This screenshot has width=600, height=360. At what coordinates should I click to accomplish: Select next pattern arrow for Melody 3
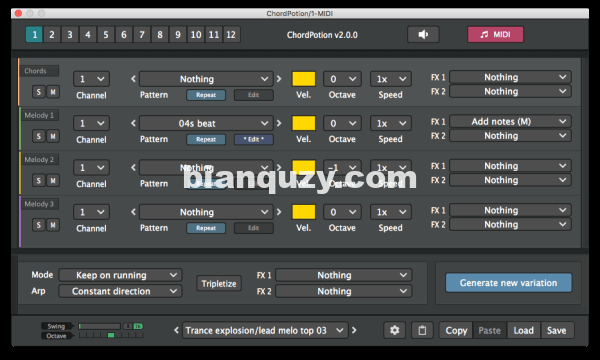pos(279,212)
